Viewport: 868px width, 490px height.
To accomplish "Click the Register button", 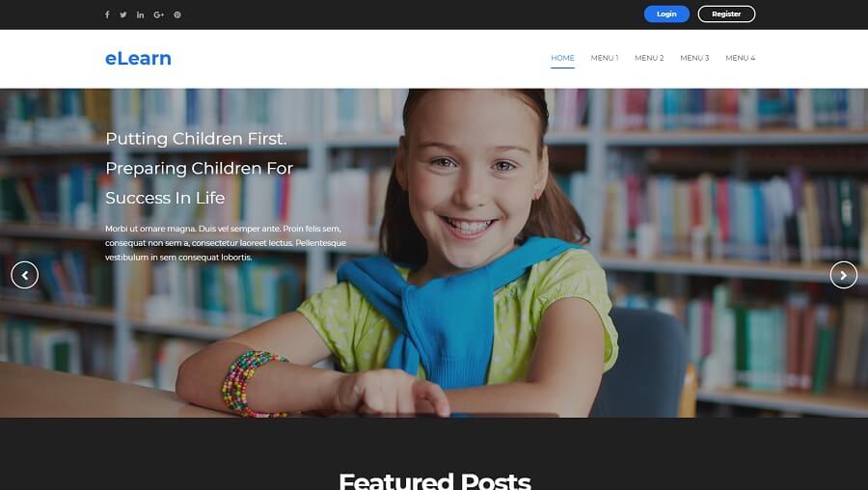I will click(x=726, y=14).
